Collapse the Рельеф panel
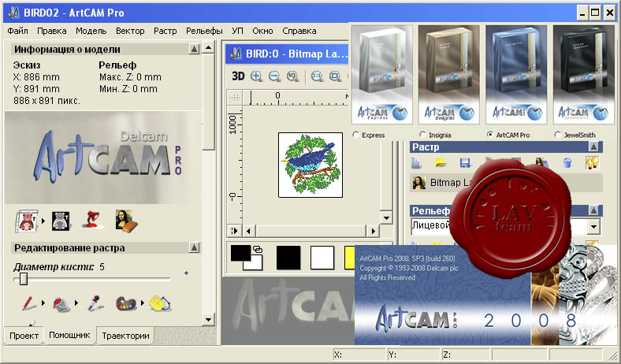621x364 pixels. 593,210
